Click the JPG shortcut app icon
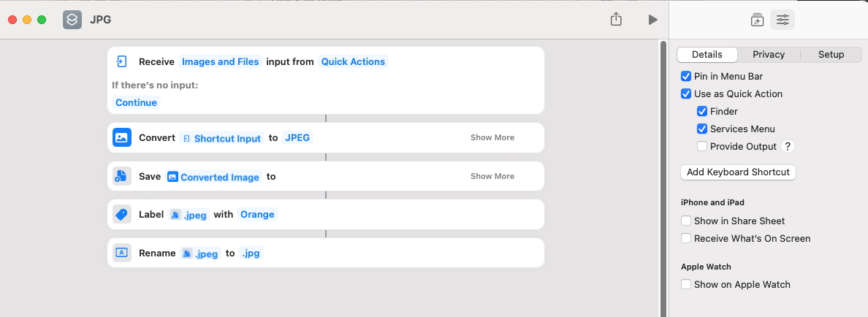 pos(72,20)
